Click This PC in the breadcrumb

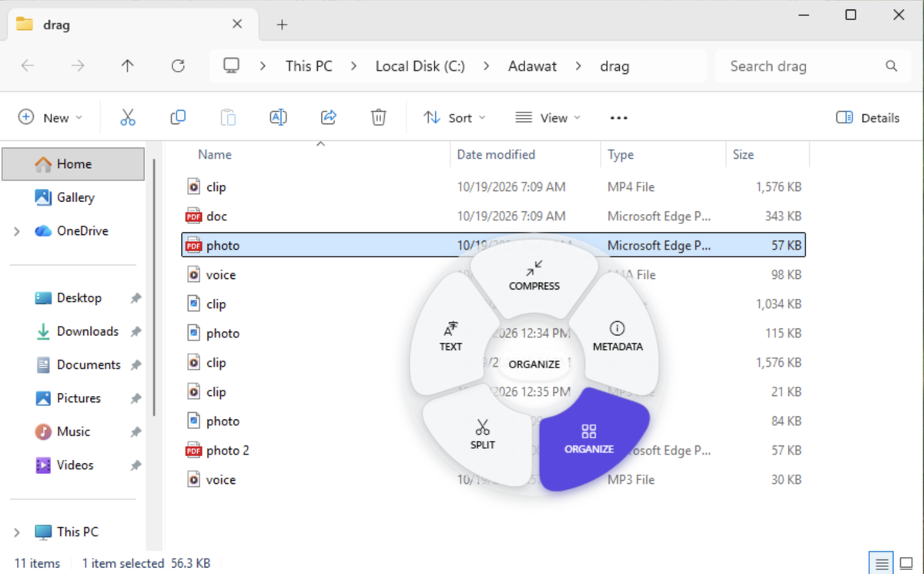[x=309, y=66]
